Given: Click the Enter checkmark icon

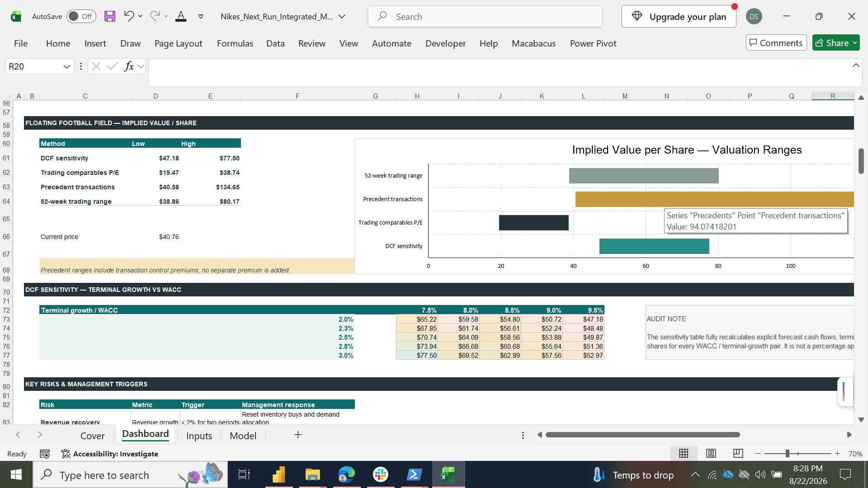Looking at the screenshot, I should (112, 67).
